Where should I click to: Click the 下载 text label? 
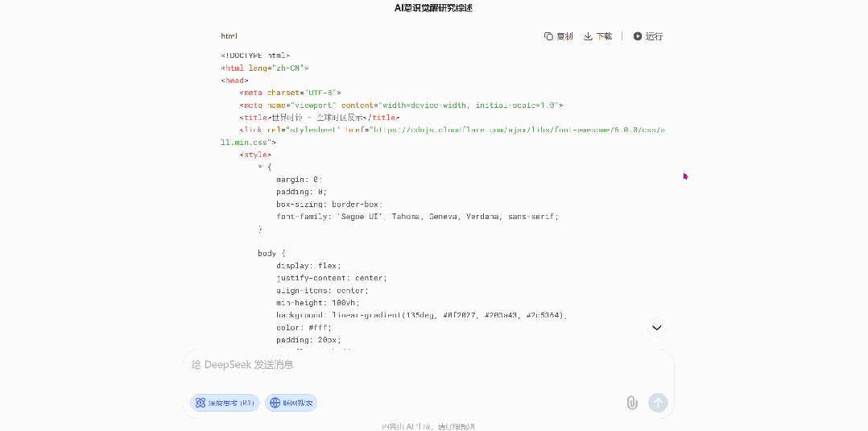point(604,36)
